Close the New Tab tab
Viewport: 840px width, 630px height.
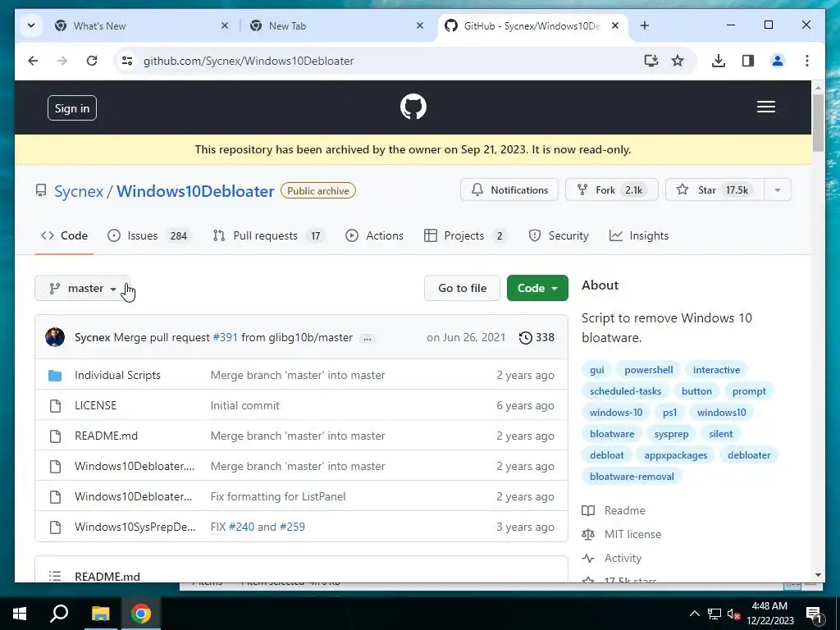[x=420, y=25]
